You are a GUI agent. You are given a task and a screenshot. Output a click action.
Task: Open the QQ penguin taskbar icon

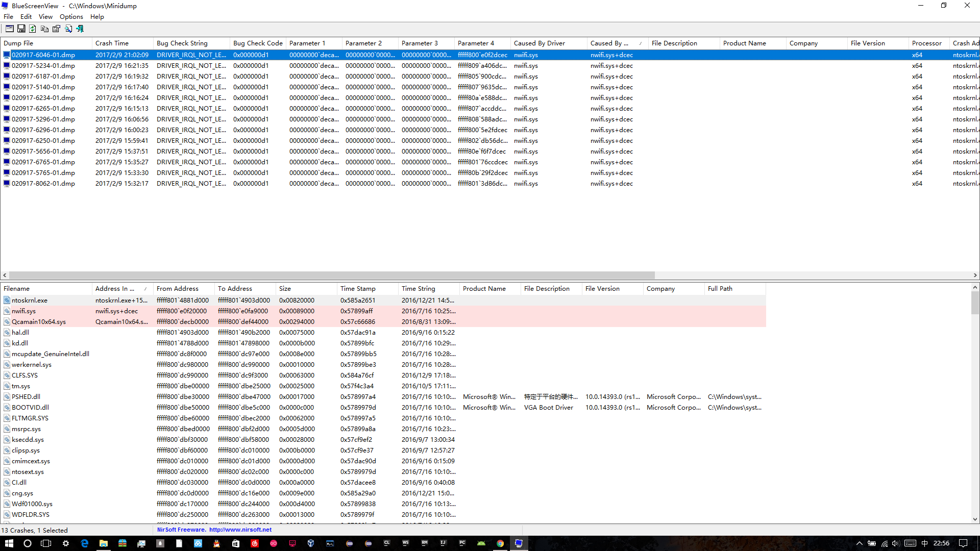[216, 543]
